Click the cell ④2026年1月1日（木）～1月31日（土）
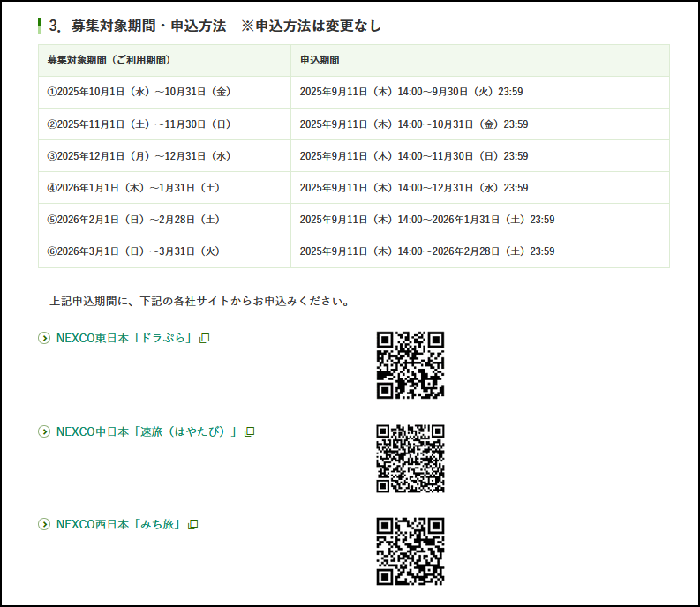 (x=164, y=187)
